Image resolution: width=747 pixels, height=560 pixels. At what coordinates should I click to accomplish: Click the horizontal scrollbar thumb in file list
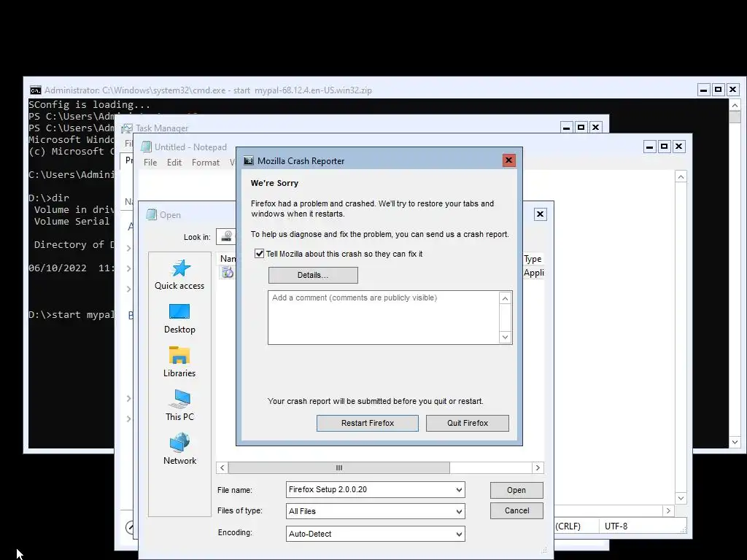point(338,467)
